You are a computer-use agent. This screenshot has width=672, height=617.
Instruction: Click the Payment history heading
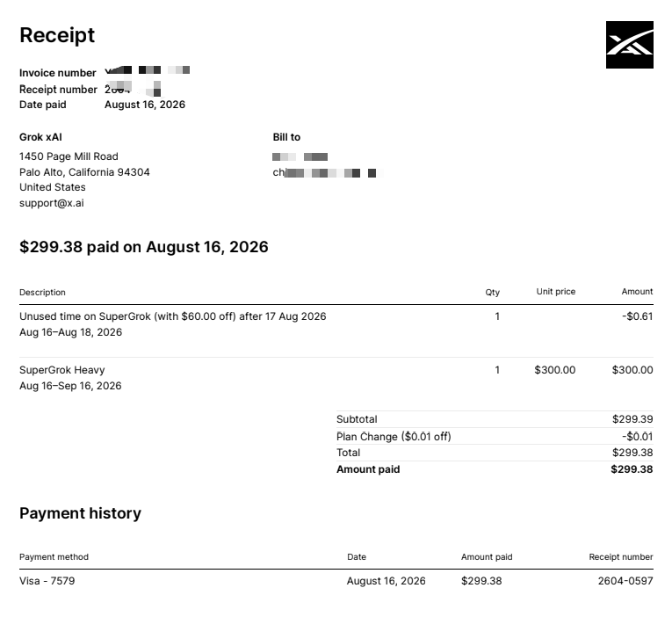pos(80,513)
